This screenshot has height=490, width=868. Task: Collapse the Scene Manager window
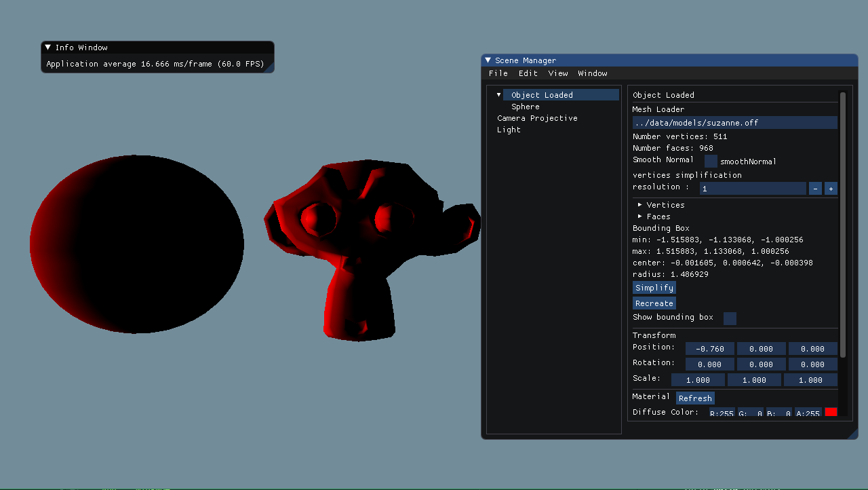[x=488, y=60]
